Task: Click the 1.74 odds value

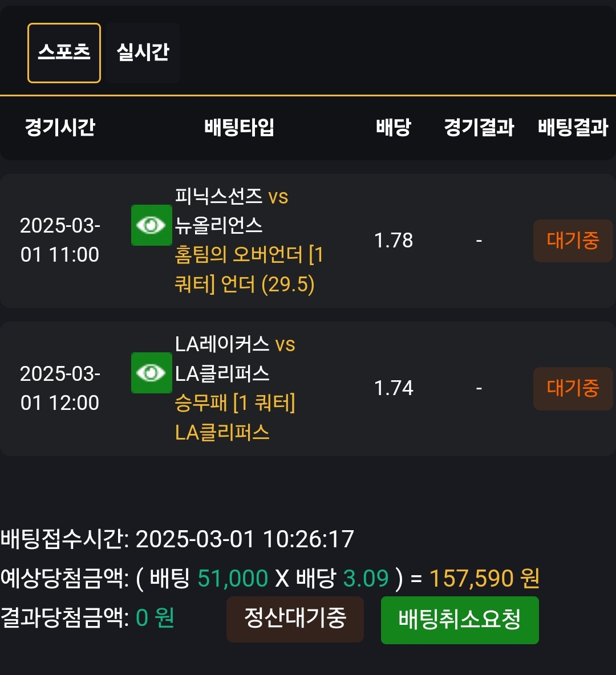Action: click(x=394, y=388)
